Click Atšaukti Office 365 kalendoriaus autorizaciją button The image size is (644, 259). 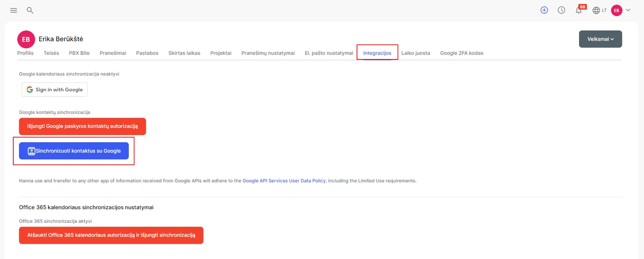point(111,235)
